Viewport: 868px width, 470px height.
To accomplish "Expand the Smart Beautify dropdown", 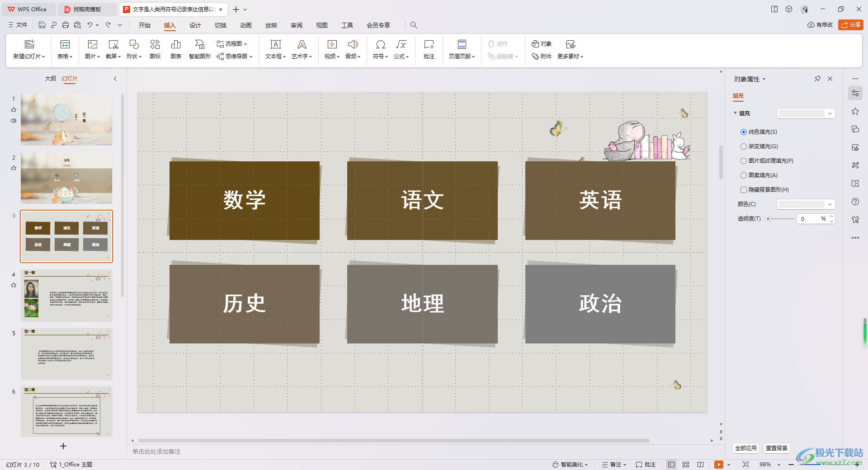I will (x=586, y=465).
